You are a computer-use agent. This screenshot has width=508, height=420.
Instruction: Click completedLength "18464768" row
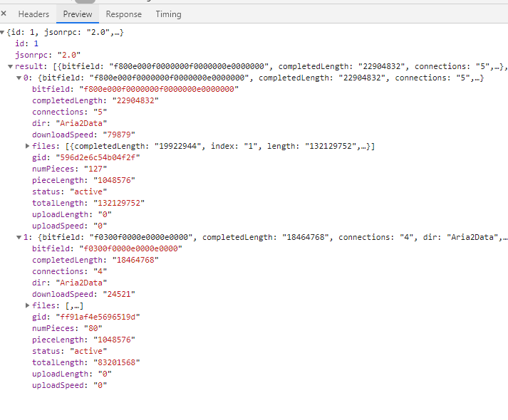tap(95, 260)
